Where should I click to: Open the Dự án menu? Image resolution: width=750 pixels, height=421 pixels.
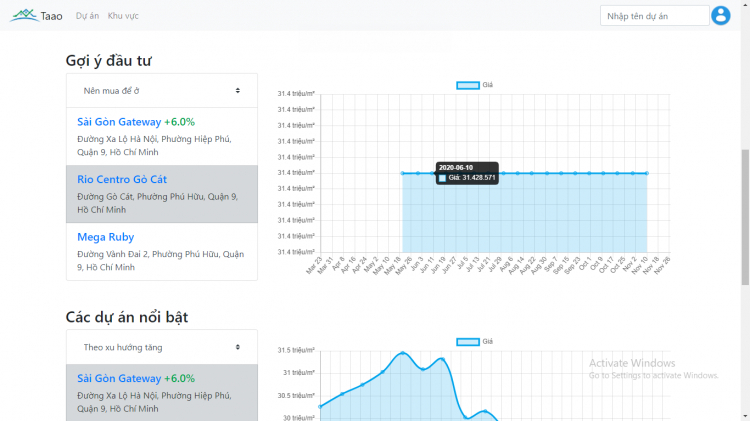(87, 16)
